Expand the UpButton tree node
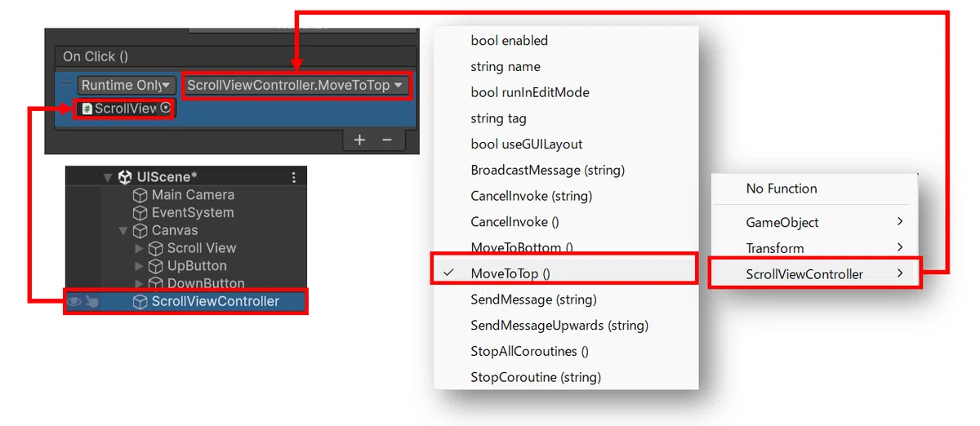The width and height of the screenshot is (980, 426). (138, 266)
